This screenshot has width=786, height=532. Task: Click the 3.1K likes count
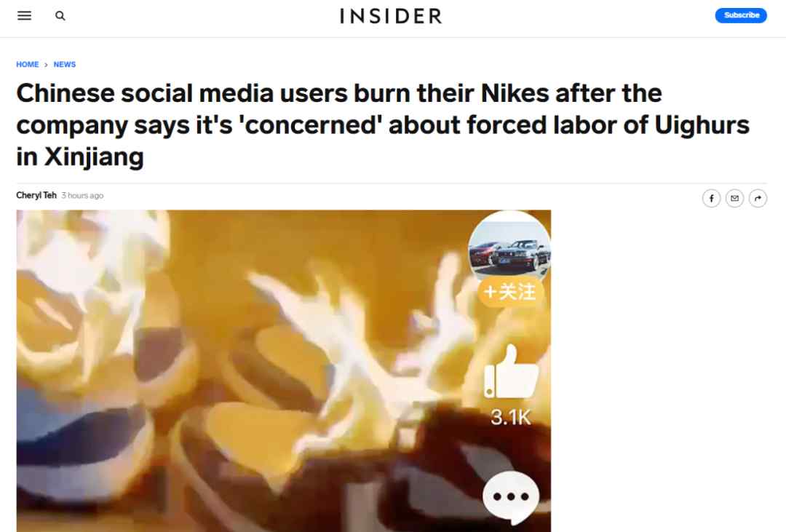(511, 417)
